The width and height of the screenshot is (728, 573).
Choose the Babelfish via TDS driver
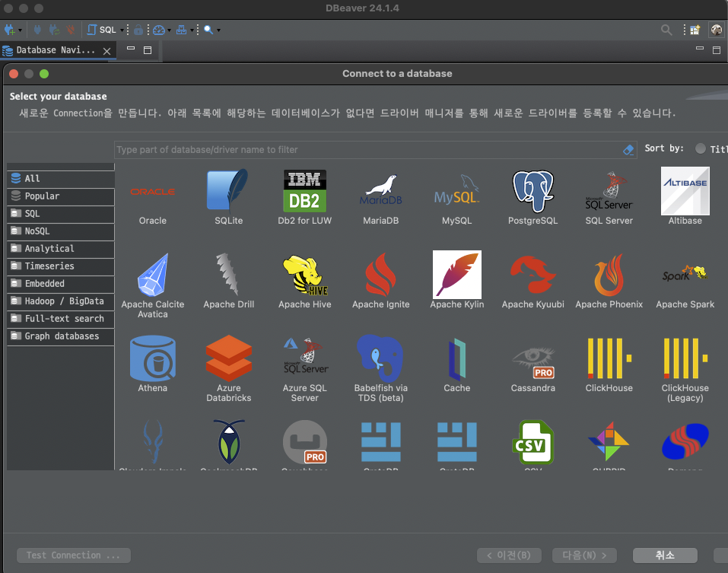tap(380, 369)
